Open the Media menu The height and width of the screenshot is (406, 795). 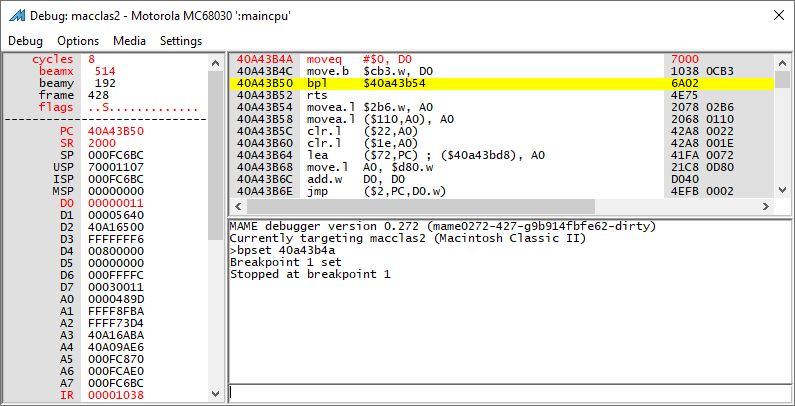pos(129,41)
